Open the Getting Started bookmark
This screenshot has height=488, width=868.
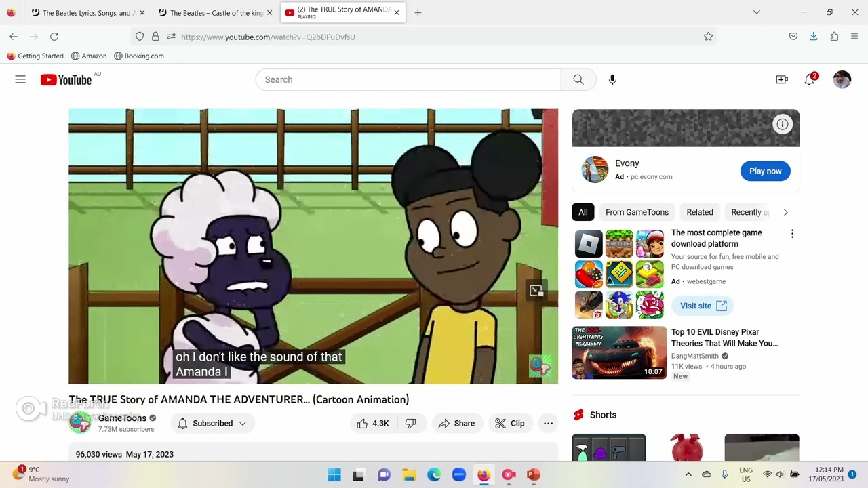tap(35, 56)
